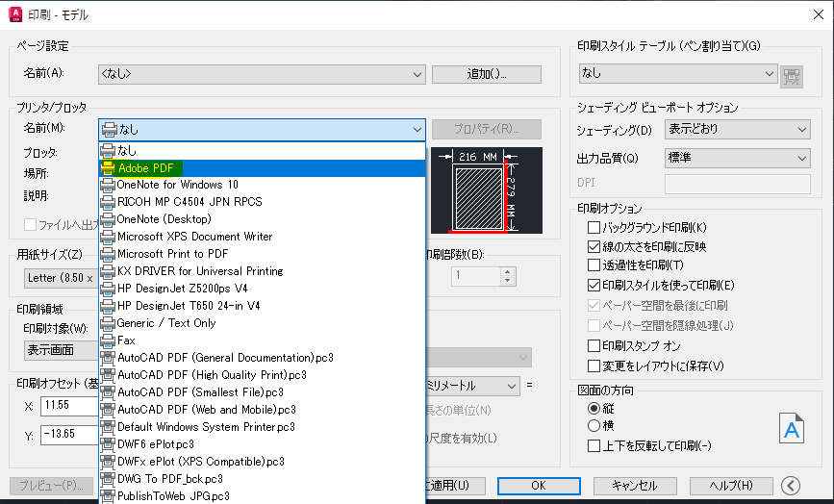Viewport: 834px width, 504px height.
Task: Choose DWF6 ePlot.pc3 plotter
Action: pyautogui.click(x=263, y=444)
